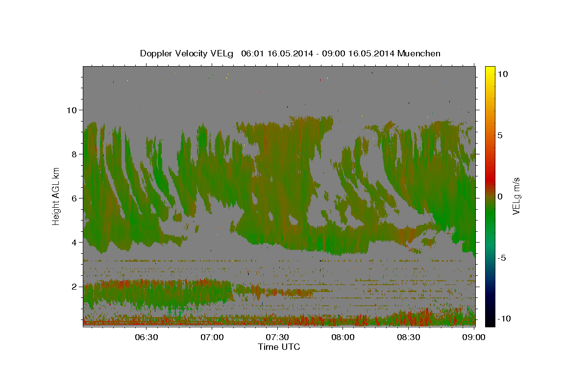
Task: Click the 'Height AGL km' axis title
Action: tap(56, 196)
